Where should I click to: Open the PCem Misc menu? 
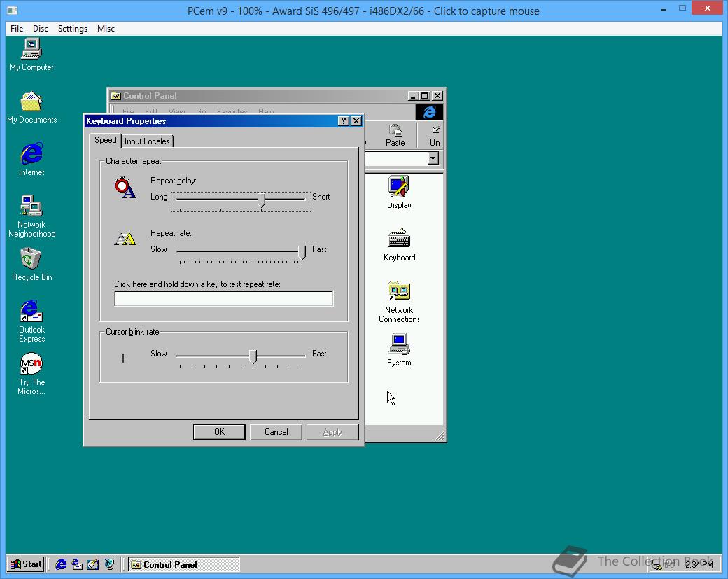click(x=106, y=28)
